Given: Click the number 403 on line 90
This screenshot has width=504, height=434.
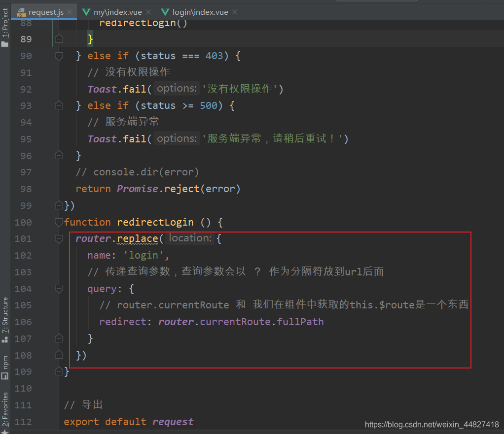Looking at the screenshot, I should point(214,56).
